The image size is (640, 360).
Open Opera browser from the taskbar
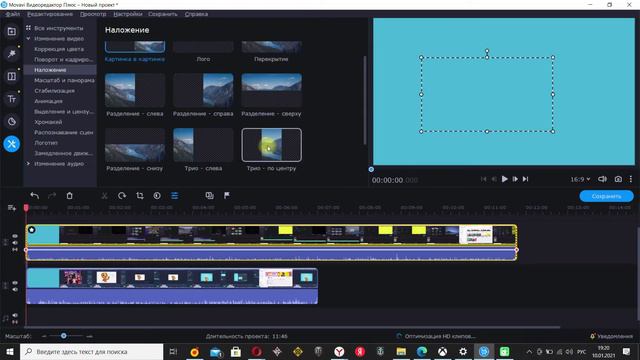coord(256,351)
